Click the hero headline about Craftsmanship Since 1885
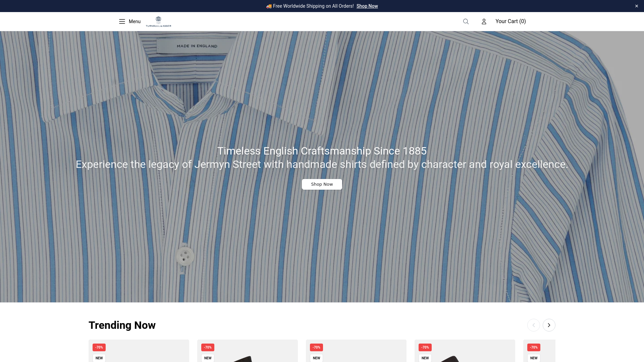Image resolution: width=644 pixels, height=362 pixels. coord(322,151)
